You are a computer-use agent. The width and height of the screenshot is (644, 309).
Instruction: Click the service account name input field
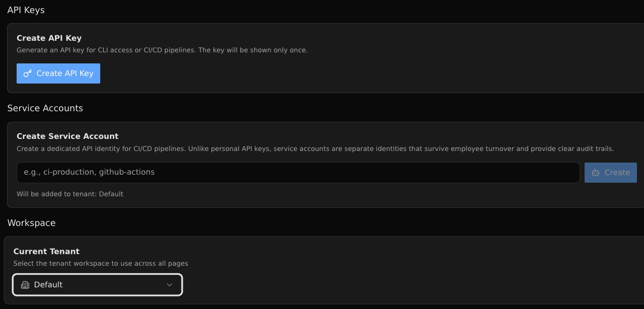point(298,172)
